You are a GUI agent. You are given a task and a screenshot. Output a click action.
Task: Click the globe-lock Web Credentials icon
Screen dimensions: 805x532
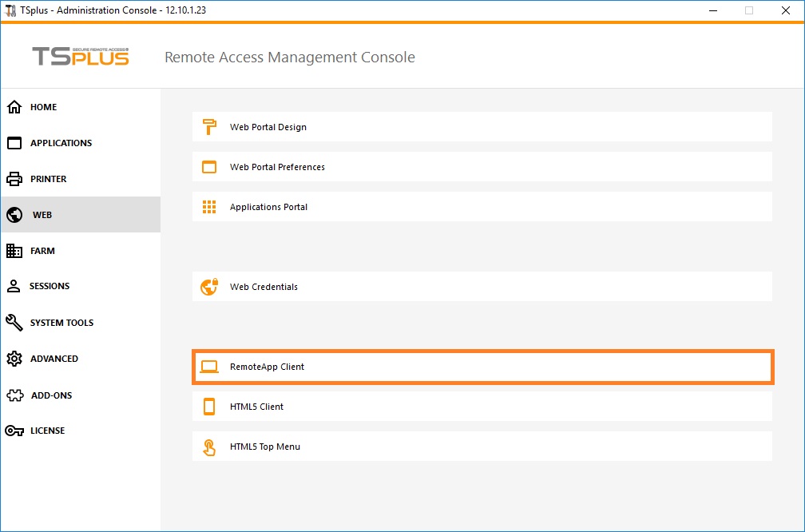coord(209,287)
